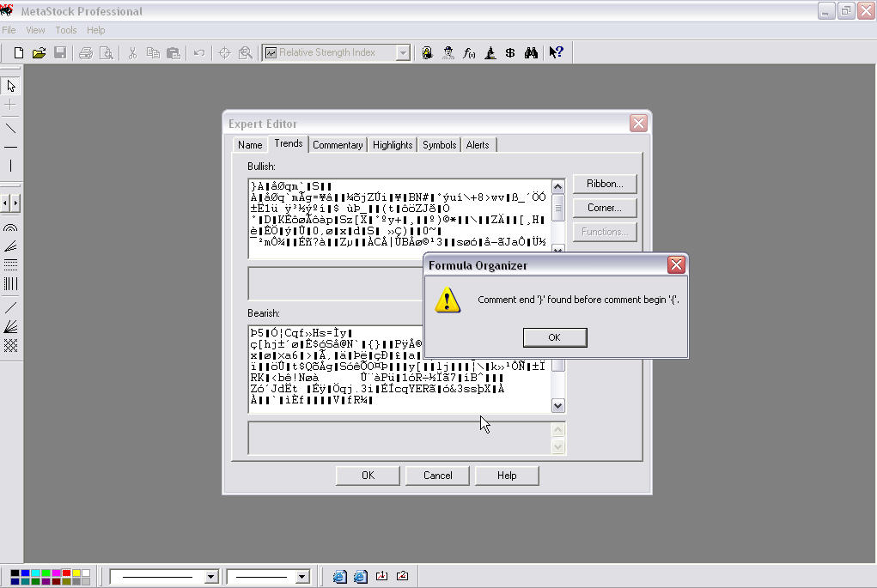
Task: Select the vertical line tool
Action: coord(10,166)
